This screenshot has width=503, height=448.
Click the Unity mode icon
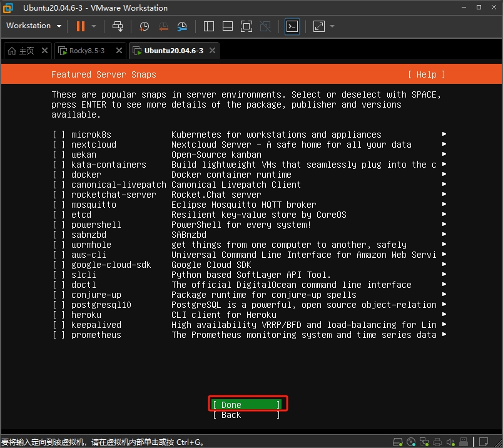(x=265, y=26)
